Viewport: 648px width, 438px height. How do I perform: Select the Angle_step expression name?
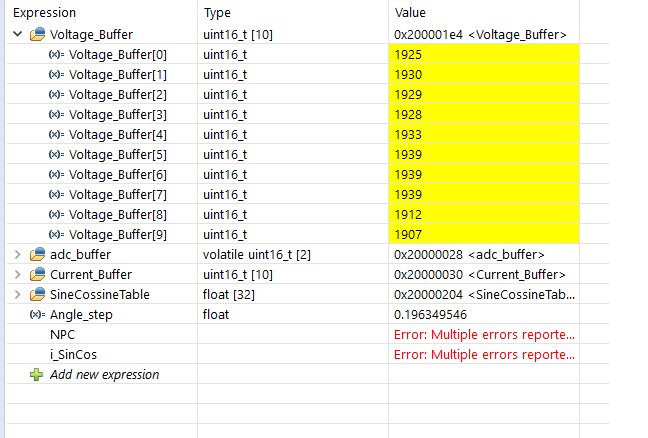point(81,315)
